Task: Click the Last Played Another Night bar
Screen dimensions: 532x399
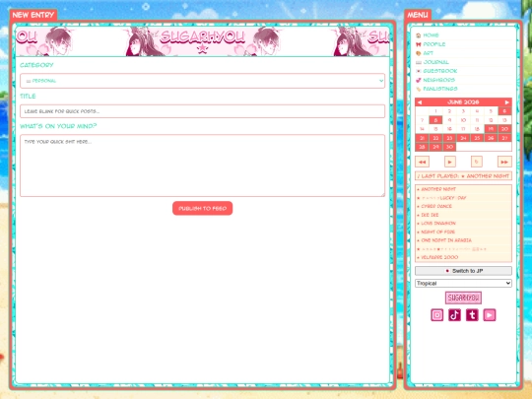Action: tap(463, 176)
